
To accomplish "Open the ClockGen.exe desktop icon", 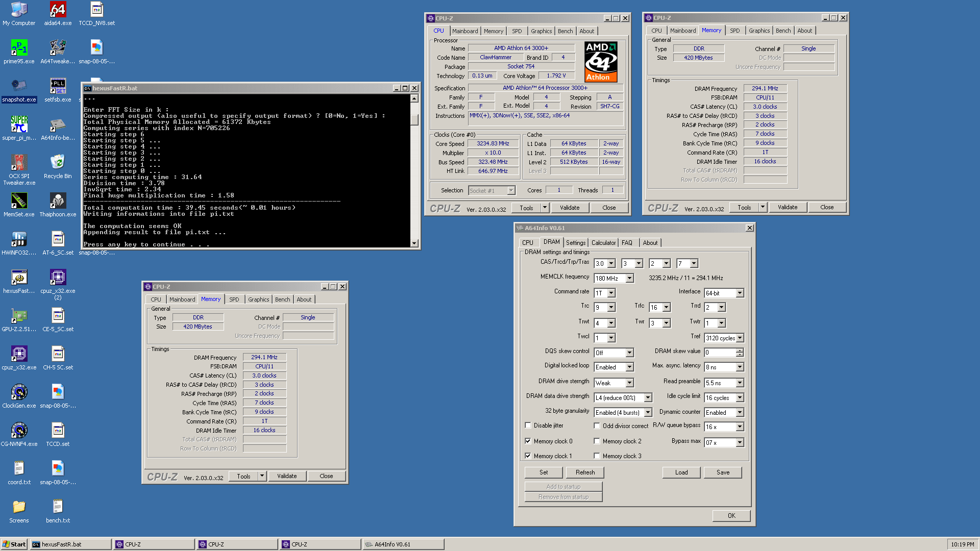I will coord(19,396).
